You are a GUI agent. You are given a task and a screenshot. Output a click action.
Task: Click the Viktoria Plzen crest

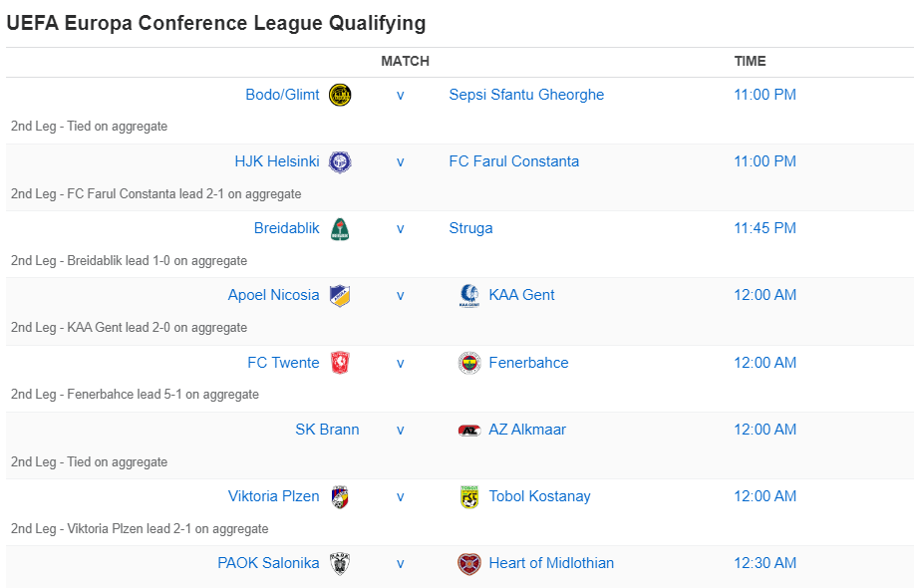339,495
